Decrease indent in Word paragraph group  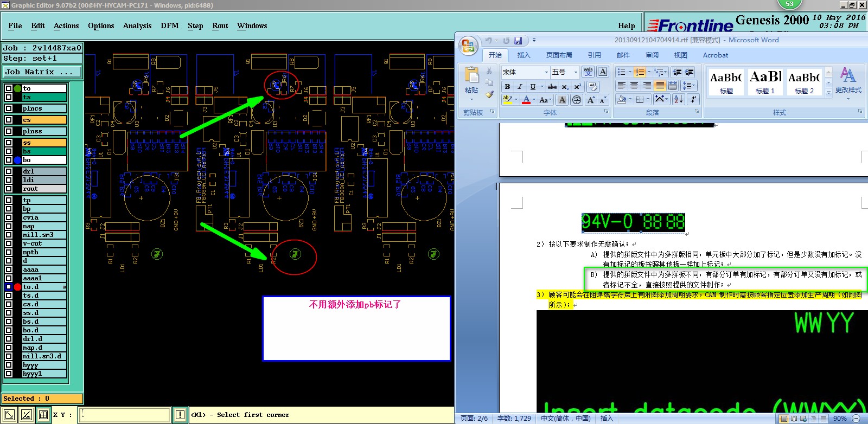coord(677,72)
